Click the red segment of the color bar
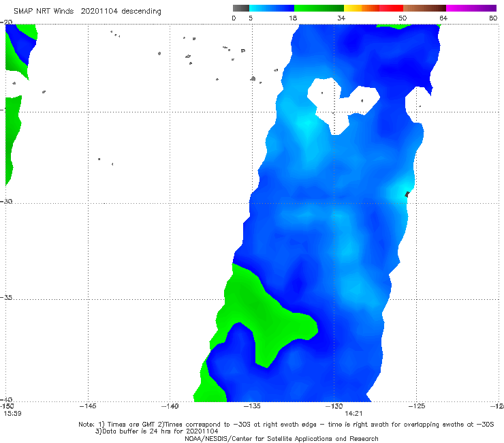The width and height of the screenshot is (504, 443). click(x=391, y=8)
